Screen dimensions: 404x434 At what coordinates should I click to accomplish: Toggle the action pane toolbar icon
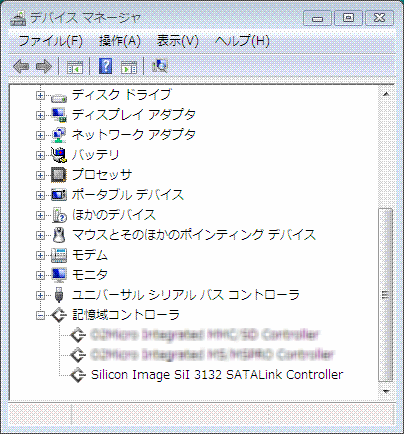click(x=129, y=67)
